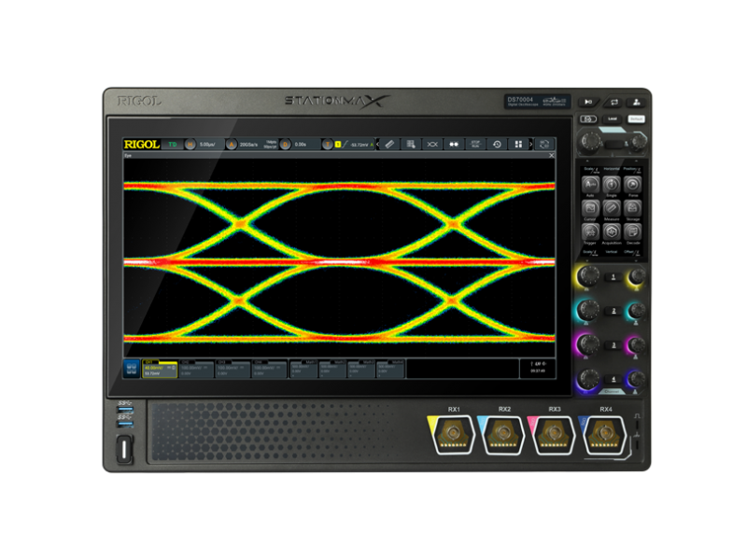Open the Measure panel icon
The image size is (747, 560).
click(611, 206)
